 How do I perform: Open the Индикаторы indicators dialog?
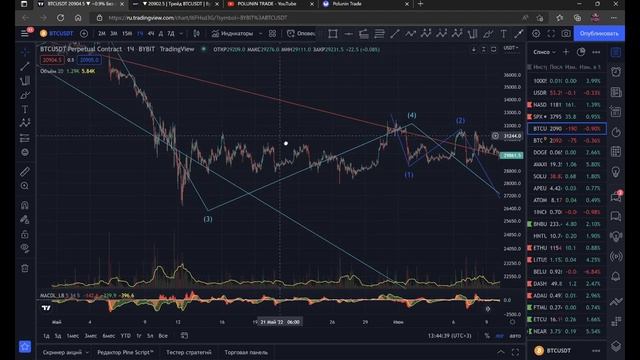click(x=232, y=33)
